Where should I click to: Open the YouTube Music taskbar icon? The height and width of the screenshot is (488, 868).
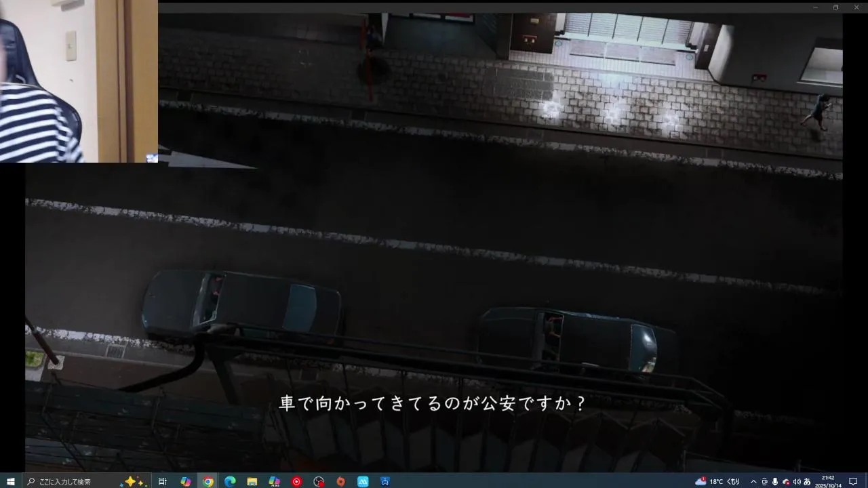click(296, 481)
